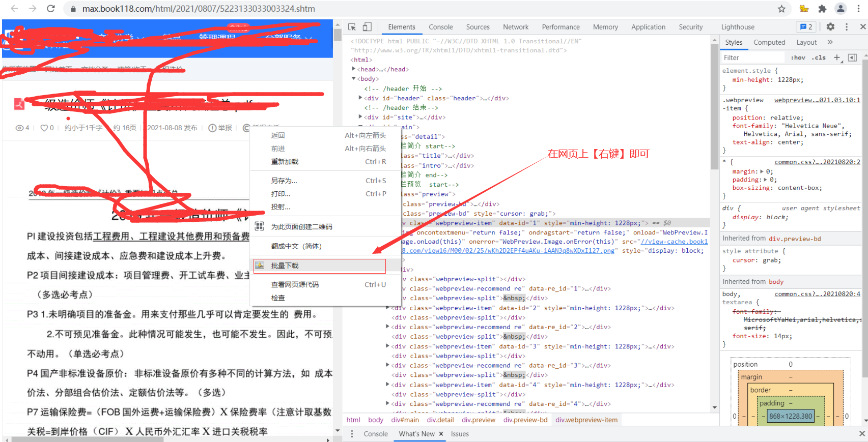This screenshot has width=868, height=442.
Task: Switch to the Computed styles tab
Action: [769, 42]
